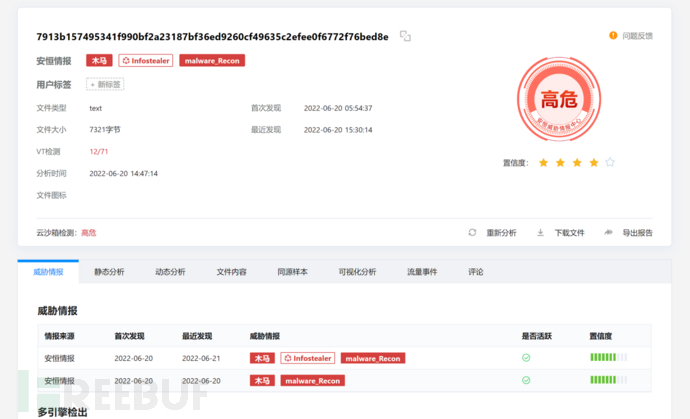Click the download file icon
Image resolution: width=690 pixels, height=419 pixels.
(x=540, y=232)
